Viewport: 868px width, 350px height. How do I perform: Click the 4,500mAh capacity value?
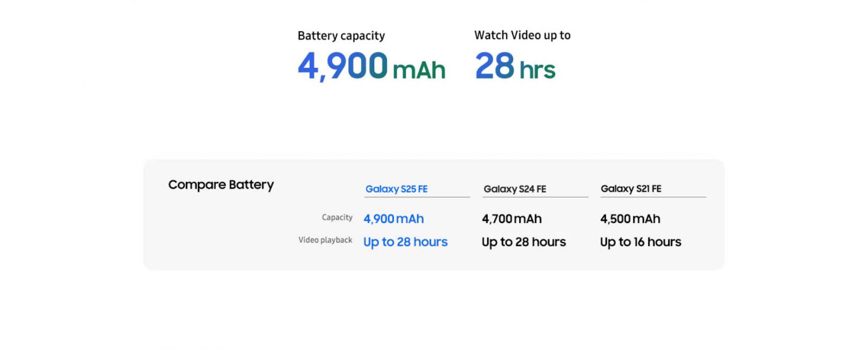[630, 219]
